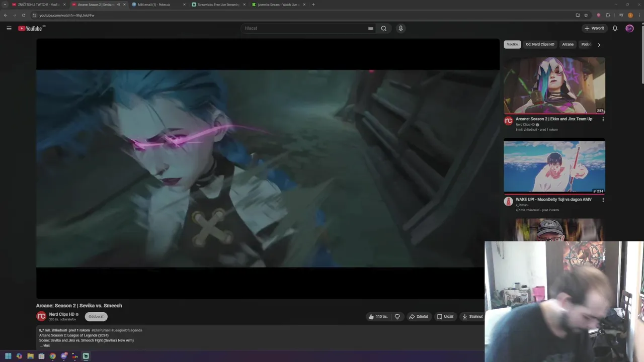Click the title Arcane: Season 2 | Sevika vs. Smeech
This screenshot has height=362, width=644.
click(x=79, y=306)
